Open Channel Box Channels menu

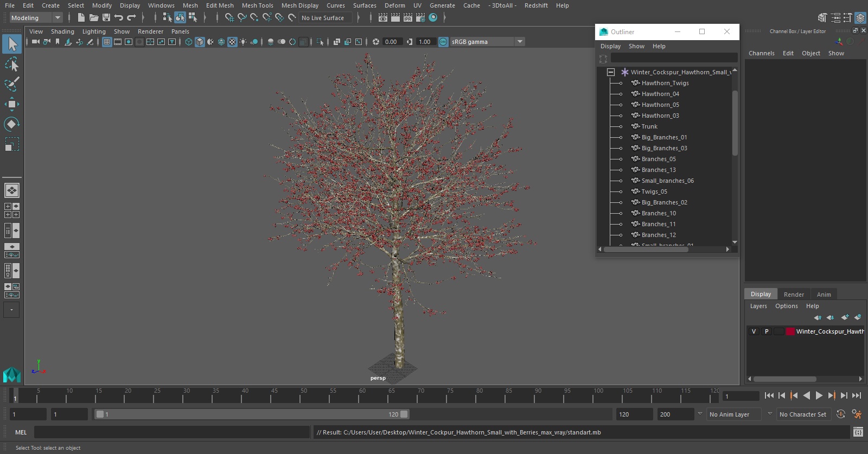pyautogui.click(x=761, y=53)
